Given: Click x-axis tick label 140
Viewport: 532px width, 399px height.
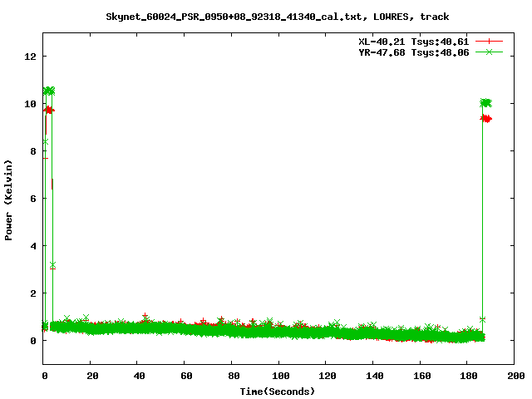Looking at the screenshot, I should click(x=375, y=376).
